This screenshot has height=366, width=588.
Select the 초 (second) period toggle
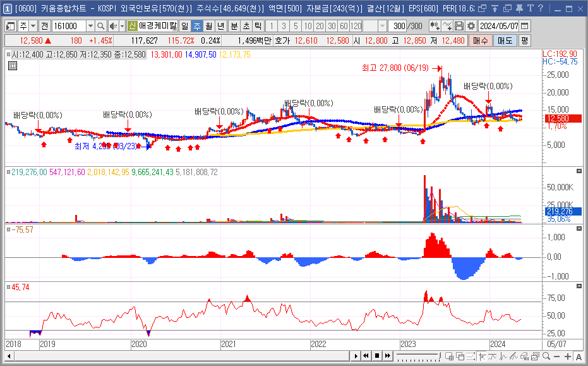pyautogui.click(x=246, y=26)
